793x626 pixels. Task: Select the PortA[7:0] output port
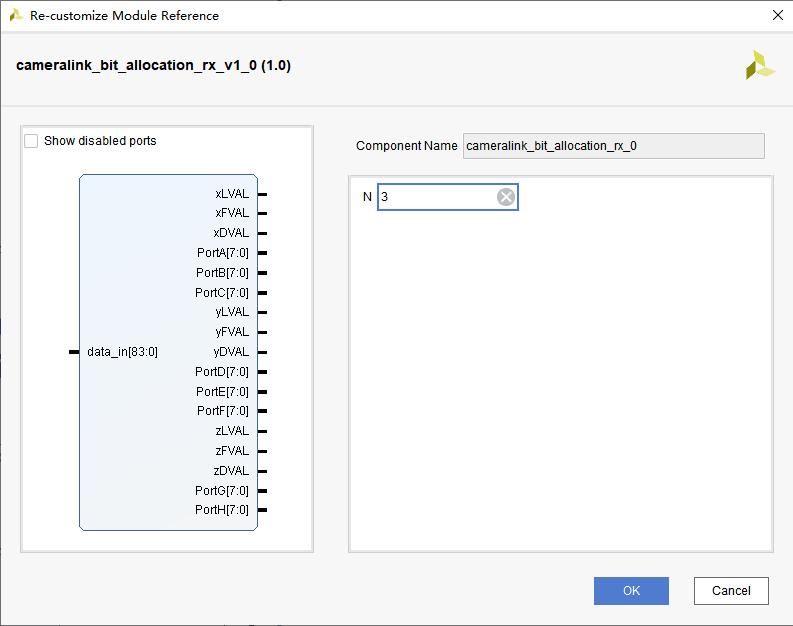(x=223, y=253)
